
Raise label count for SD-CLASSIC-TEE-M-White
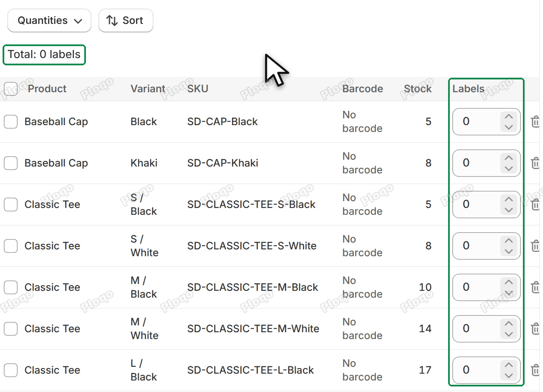(509, 324)
